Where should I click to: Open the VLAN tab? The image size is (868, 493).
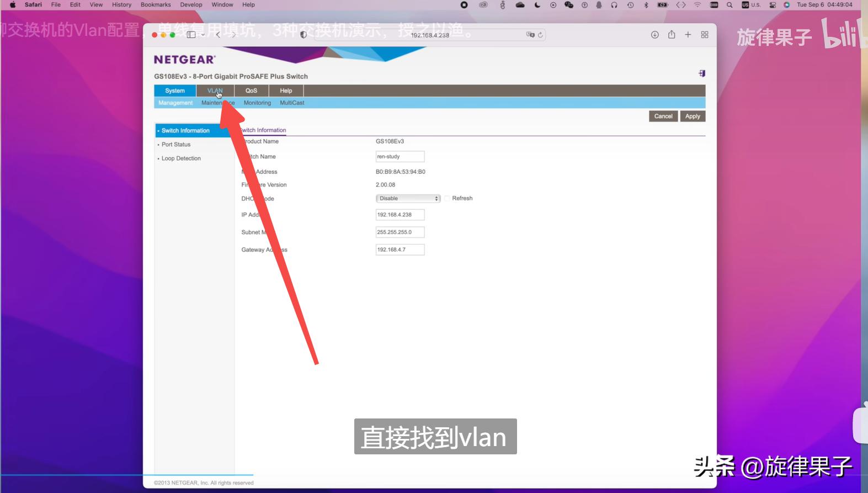coord(215,91)
